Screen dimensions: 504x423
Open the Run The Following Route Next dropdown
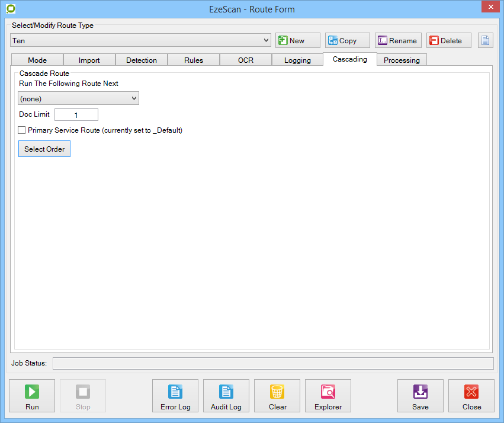(79, 98)
